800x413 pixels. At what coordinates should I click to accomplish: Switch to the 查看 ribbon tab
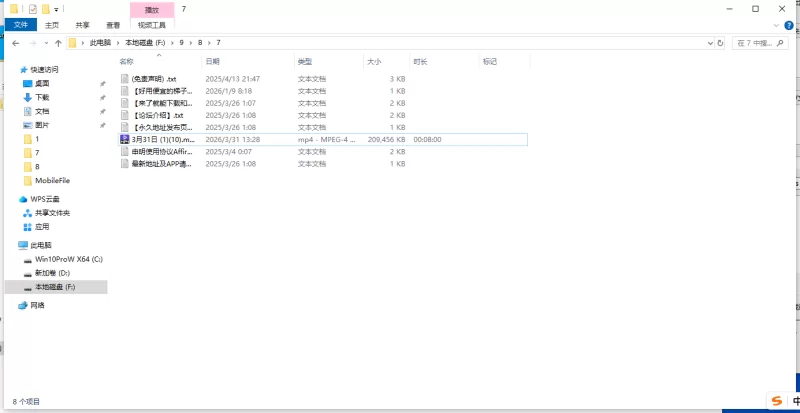[x=112, y=24]
